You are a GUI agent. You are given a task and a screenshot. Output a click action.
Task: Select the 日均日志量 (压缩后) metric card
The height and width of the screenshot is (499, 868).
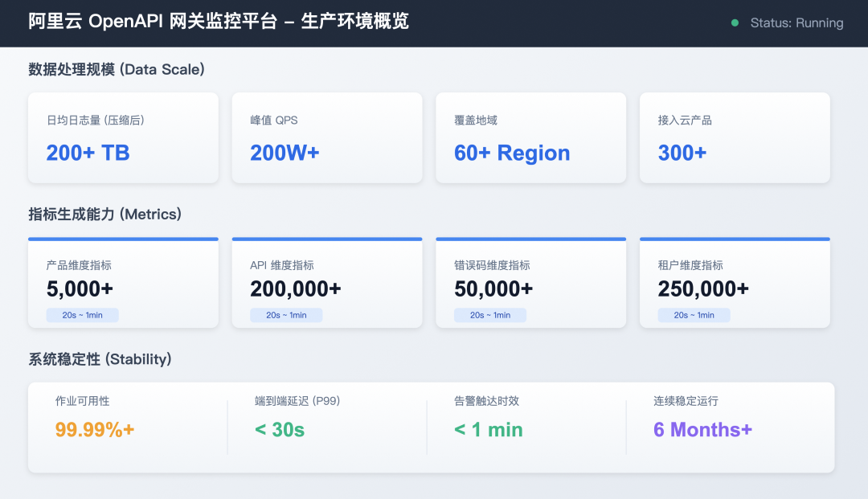(x=123, y=137)
